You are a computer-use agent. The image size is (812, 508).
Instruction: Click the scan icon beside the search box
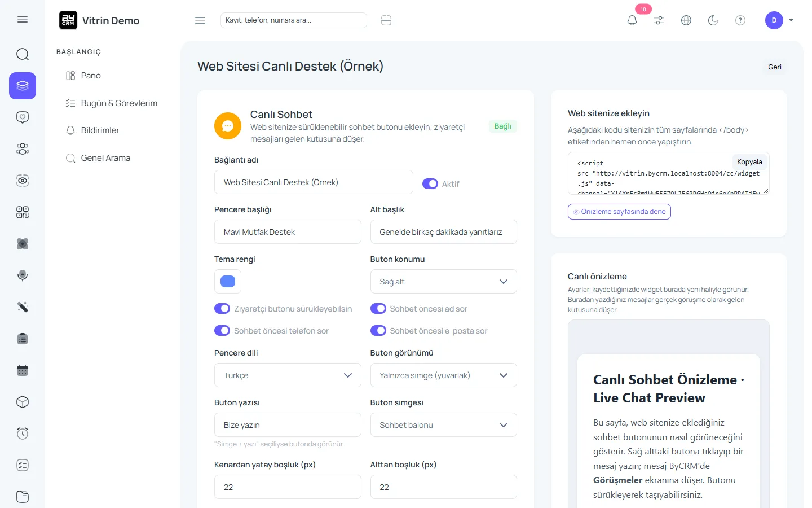pos(386,20)
